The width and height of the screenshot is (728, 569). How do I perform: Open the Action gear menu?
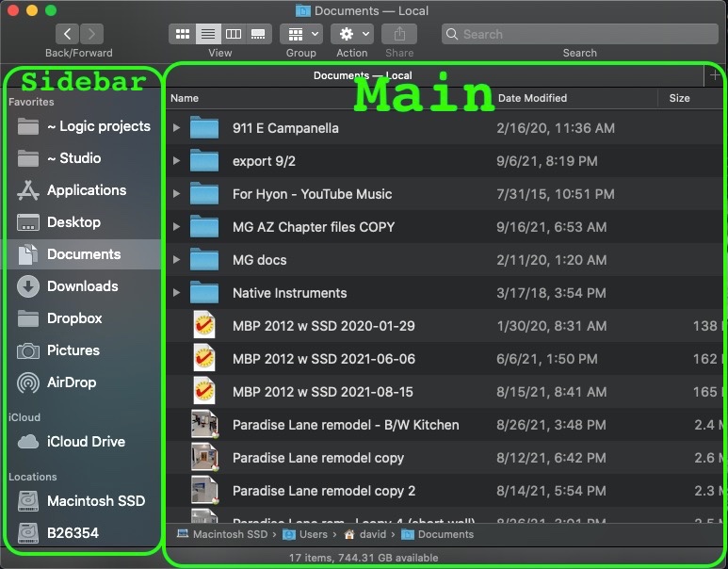tap(352, 34)
